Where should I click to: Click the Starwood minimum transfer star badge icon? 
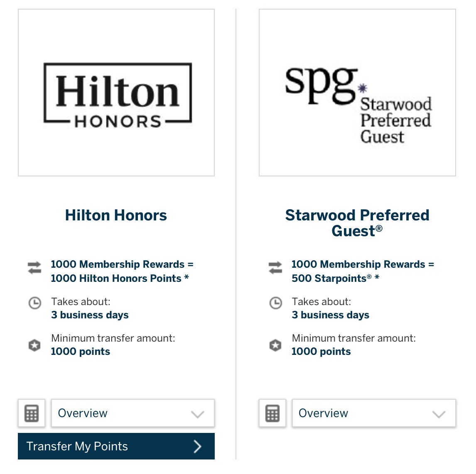275,345
